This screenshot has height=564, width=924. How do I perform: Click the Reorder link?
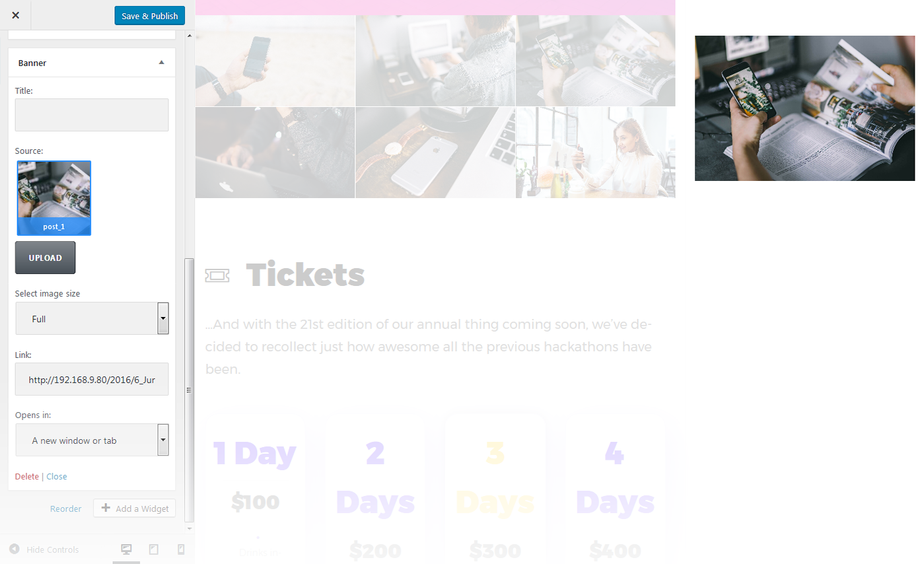66,509
